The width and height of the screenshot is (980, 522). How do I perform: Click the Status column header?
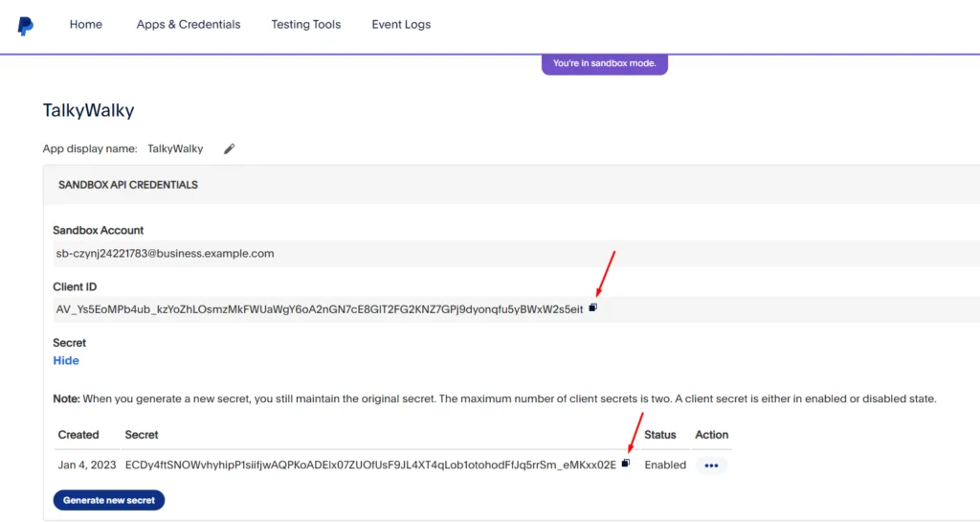tap(660, 435)
